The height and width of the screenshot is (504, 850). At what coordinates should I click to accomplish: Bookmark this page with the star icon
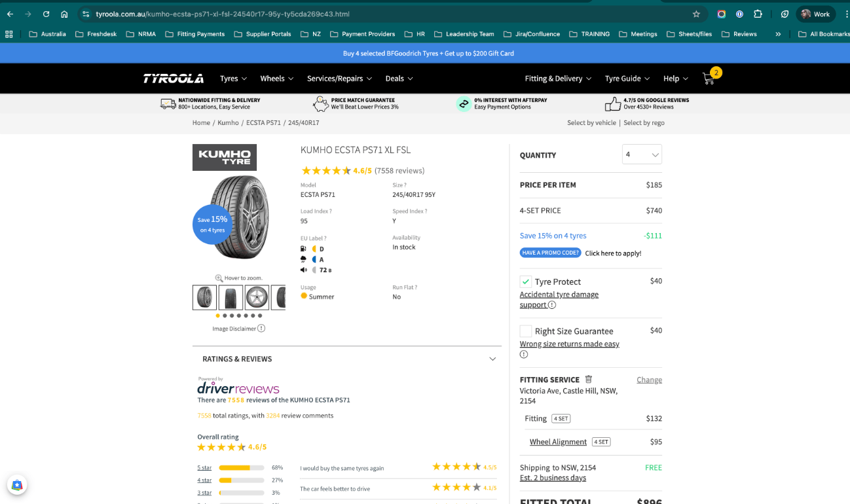tap(696, 14)
